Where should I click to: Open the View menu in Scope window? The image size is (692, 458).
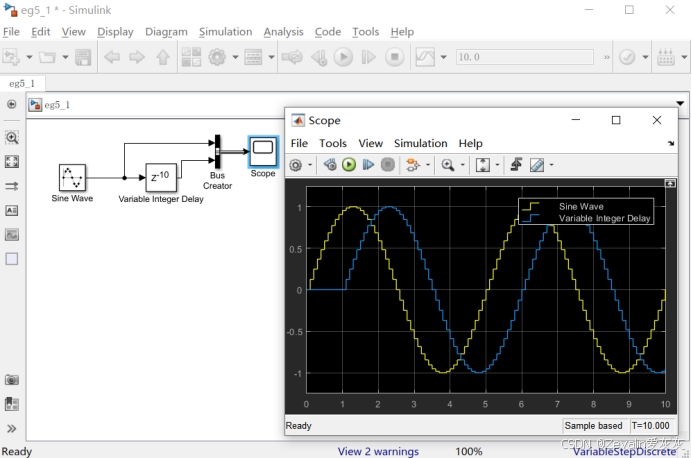[x=371, y=143]
